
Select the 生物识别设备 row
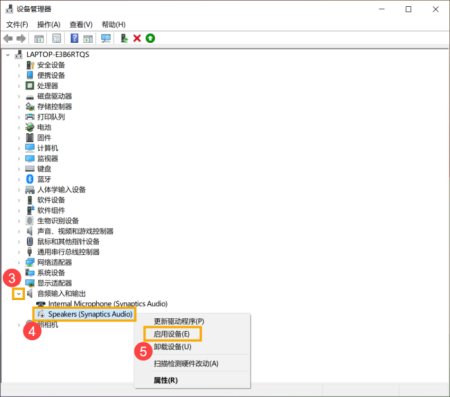(x=58, y=221)
